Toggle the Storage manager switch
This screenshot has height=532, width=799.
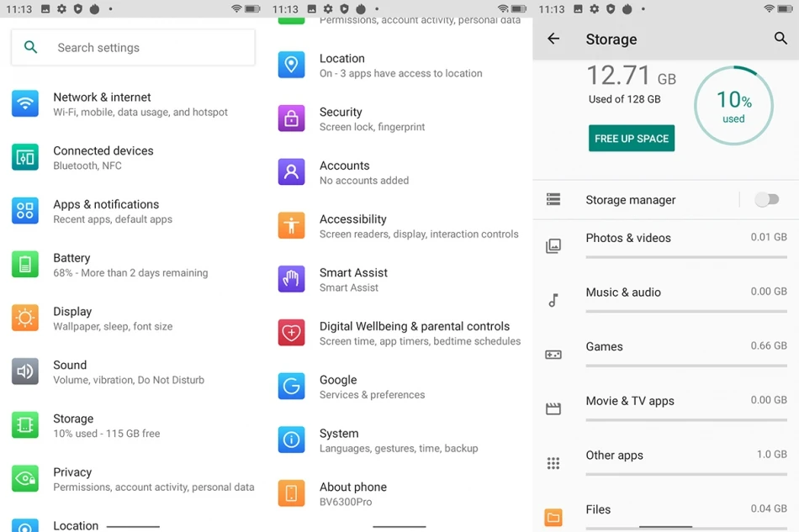click(x=767, y=199)
